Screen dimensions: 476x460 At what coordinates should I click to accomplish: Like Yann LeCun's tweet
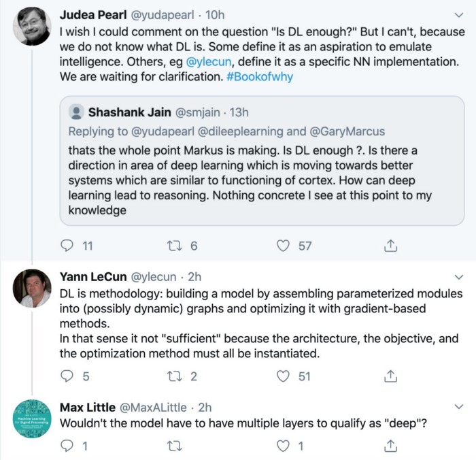click(x=283, y=376)
